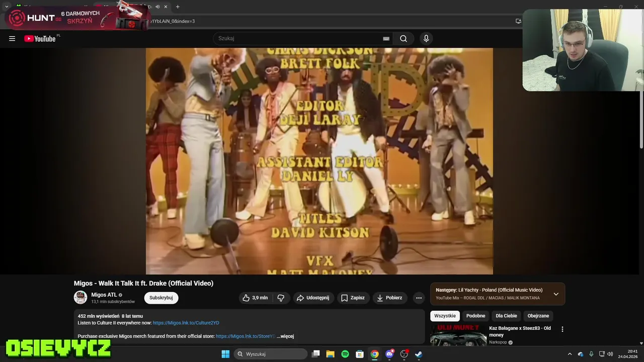644x362 pixels.
Task: Expand the next-up playlist chevron
Action: click(556, 294)
